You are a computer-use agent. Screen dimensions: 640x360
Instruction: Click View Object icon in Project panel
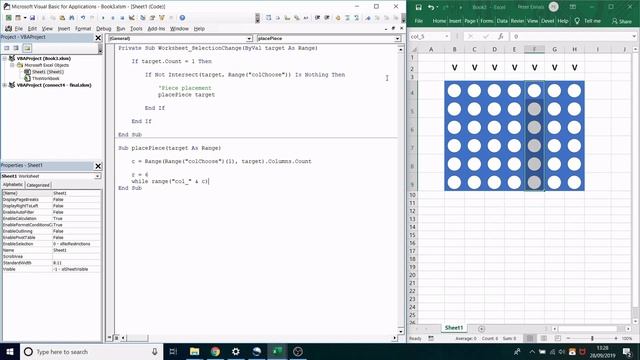(16, 48)
